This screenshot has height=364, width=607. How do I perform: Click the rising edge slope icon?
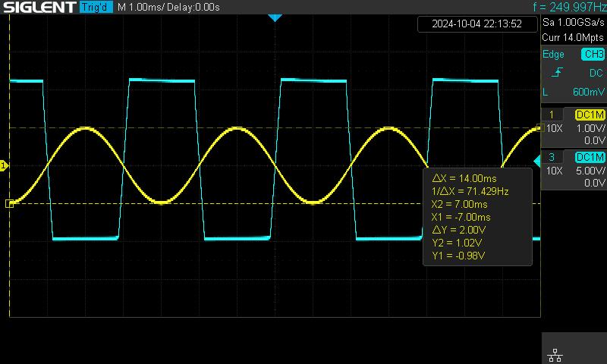pyautogui.click(x=559, y=73)
